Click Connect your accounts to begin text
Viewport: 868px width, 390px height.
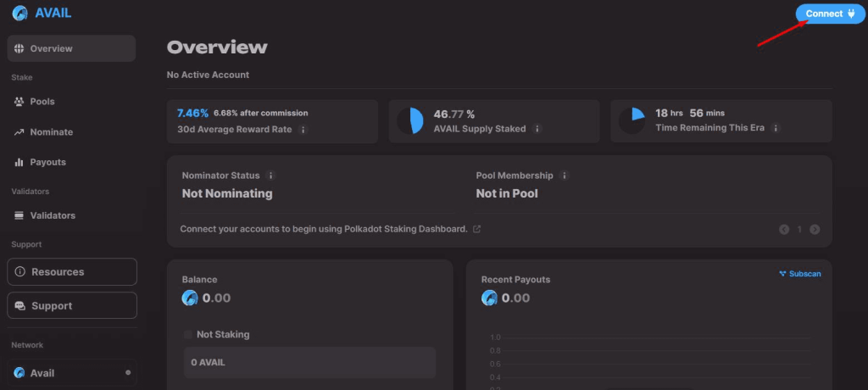(x=324, y=229)
